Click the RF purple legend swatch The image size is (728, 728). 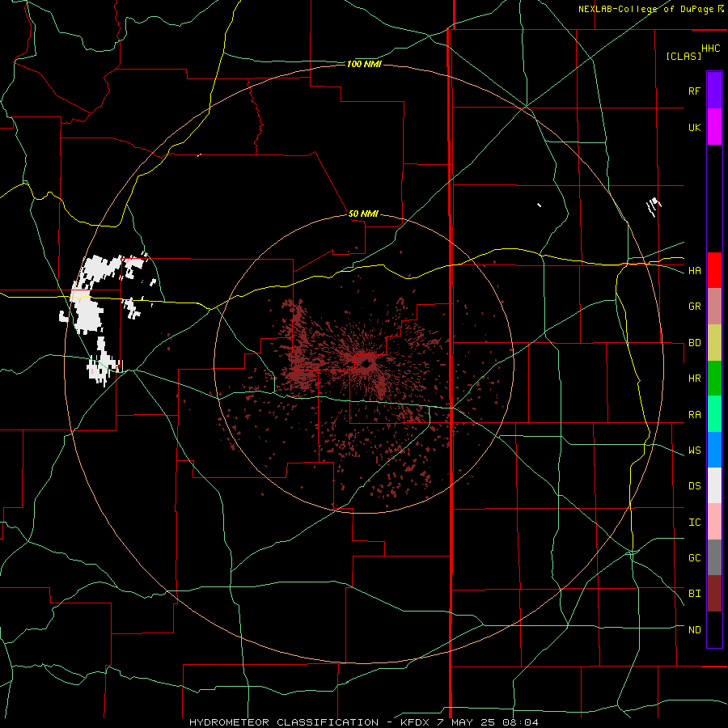pos(714,91)
